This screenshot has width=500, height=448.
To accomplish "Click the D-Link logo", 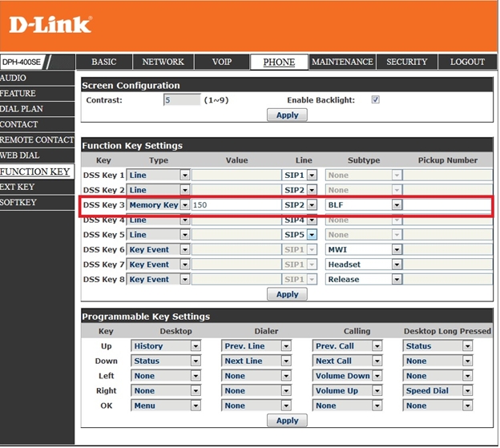I will (x=50, y=24).
